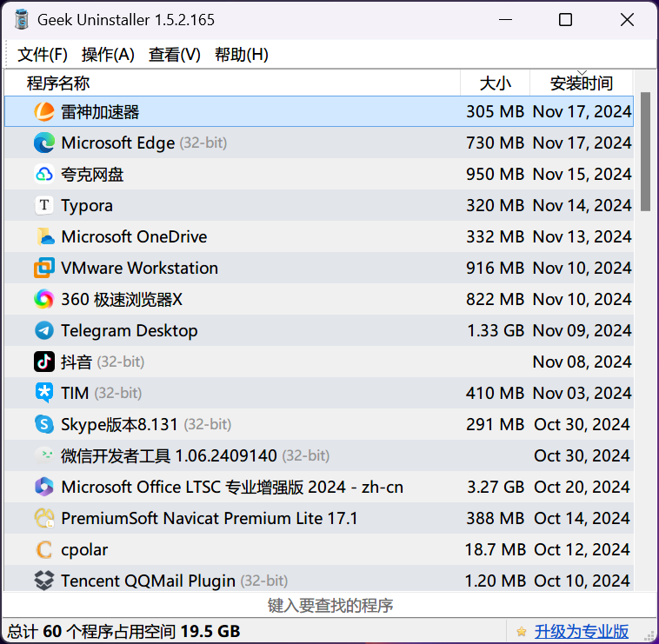Click the Skype icon
The width and height of the screenshot is (659, 644).
44,424
